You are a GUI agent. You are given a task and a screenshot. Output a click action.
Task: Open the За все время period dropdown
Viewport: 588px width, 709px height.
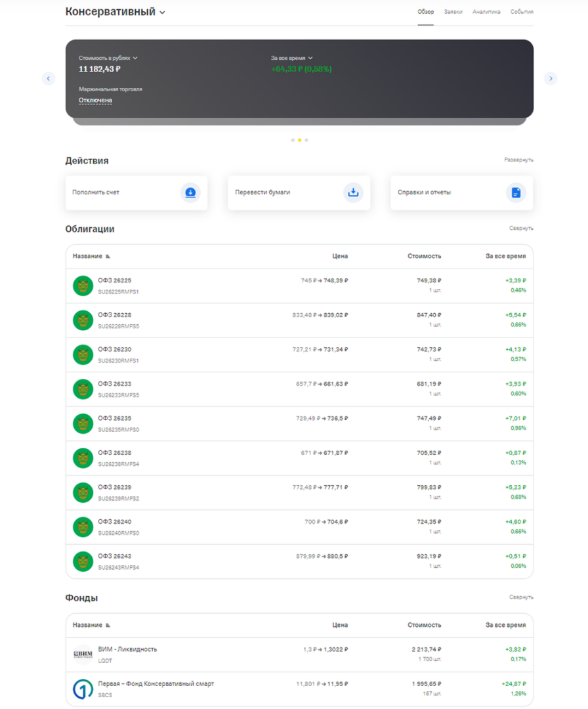click(x=310, y=58)
